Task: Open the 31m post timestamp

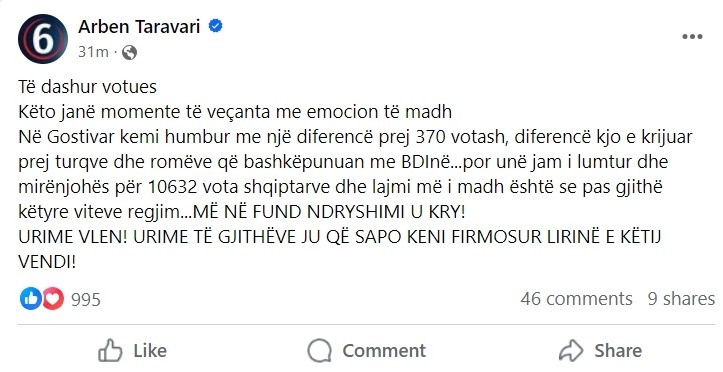Action: (93, 52)
